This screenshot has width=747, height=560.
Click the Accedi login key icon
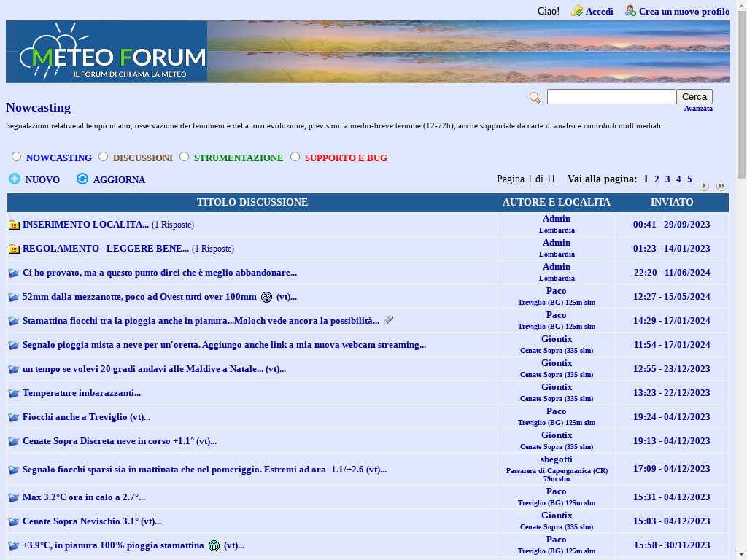[577, 11]
